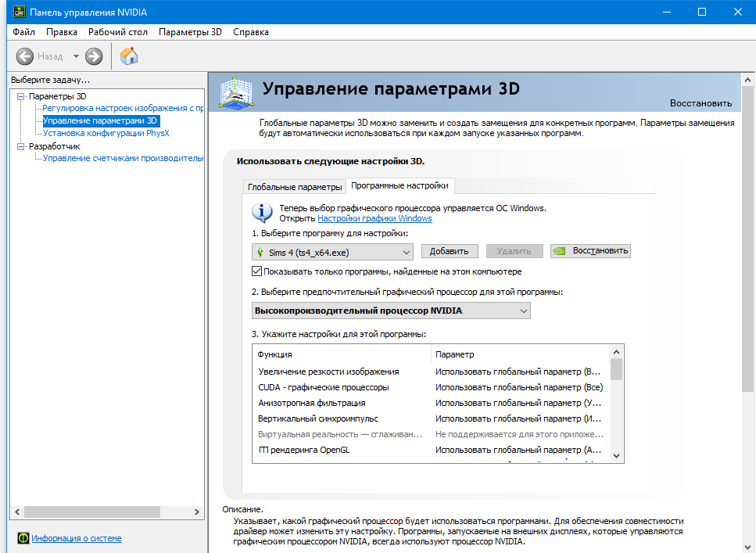Screen dimensions: 756x553
Task: Open Управление счетчиками производительности item
Action: (x=123, y=158)
